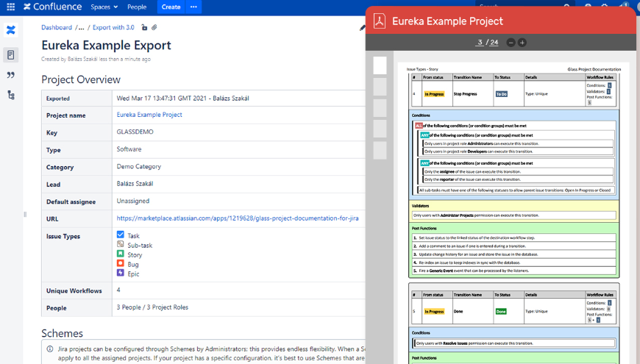Zoom out the PDF with minus button

click(511, 43)
